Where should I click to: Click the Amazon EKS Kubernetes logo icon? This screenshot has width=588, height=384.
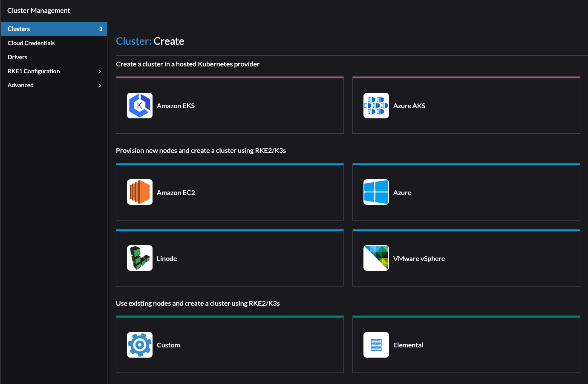tap(140, 106)
